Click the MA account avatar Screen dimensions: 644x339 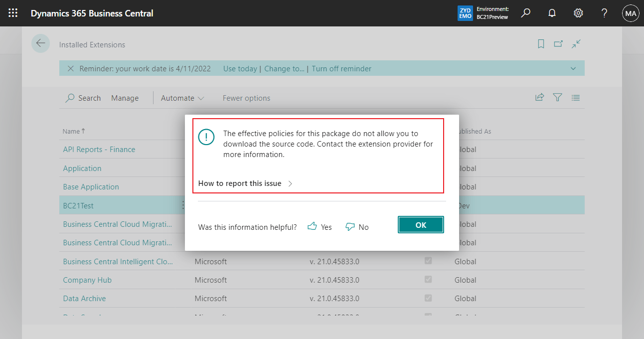point(631,12)
